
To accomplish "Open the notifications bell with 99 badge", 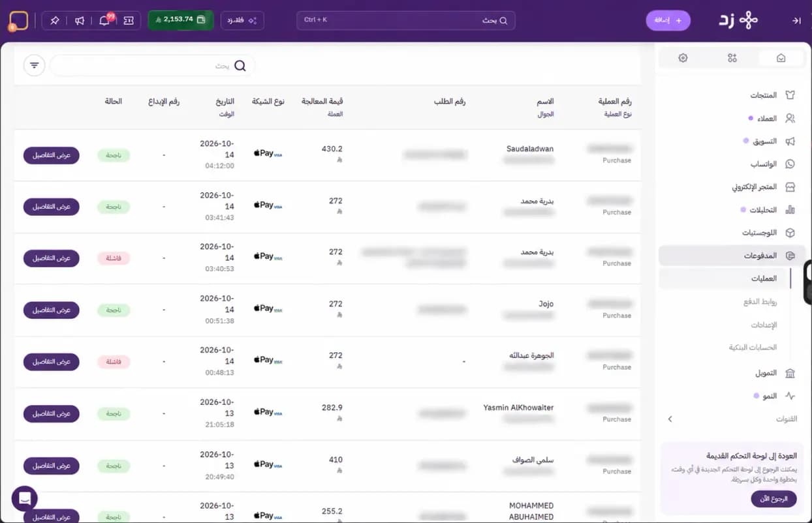I will (x=104, y=20).
